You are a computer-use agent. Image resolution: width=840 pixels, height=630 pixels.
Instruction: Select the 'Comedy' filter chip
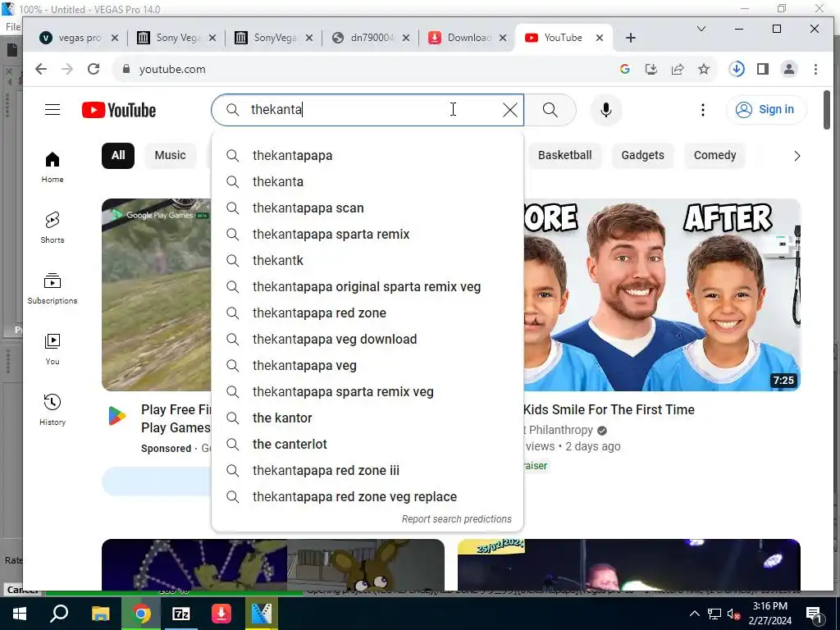click(x=714, y=155)
